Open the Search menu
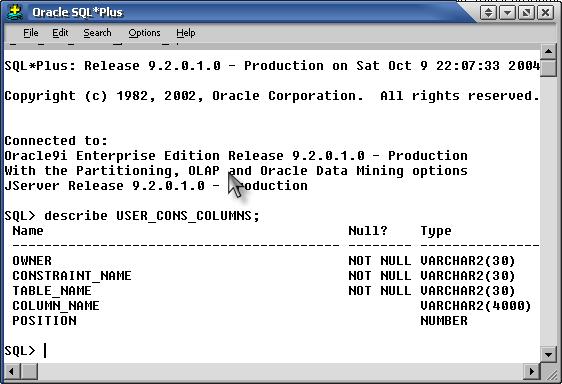The width and height of the screenshot is (562, 384). (97, 33)
